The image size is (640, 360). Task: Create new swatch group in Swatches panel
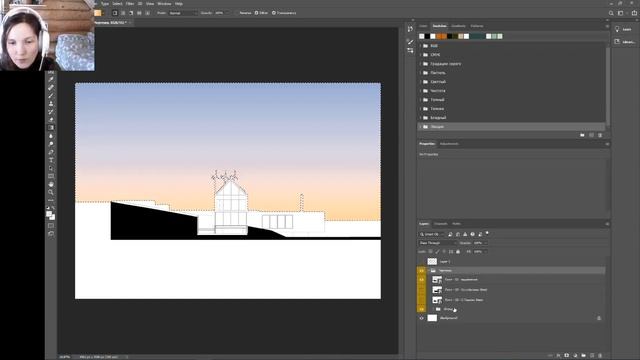coord(582,135)
